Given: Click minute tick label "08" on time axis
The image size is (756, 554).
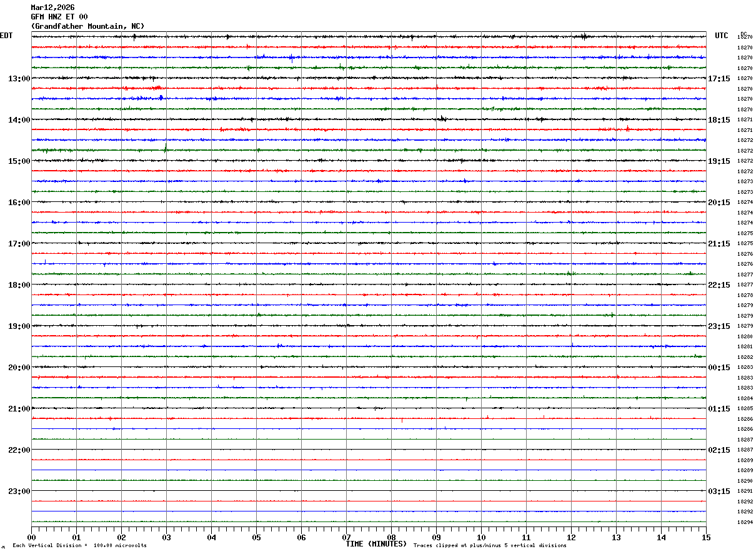Looking at the screenshot, I should [391, 538].
